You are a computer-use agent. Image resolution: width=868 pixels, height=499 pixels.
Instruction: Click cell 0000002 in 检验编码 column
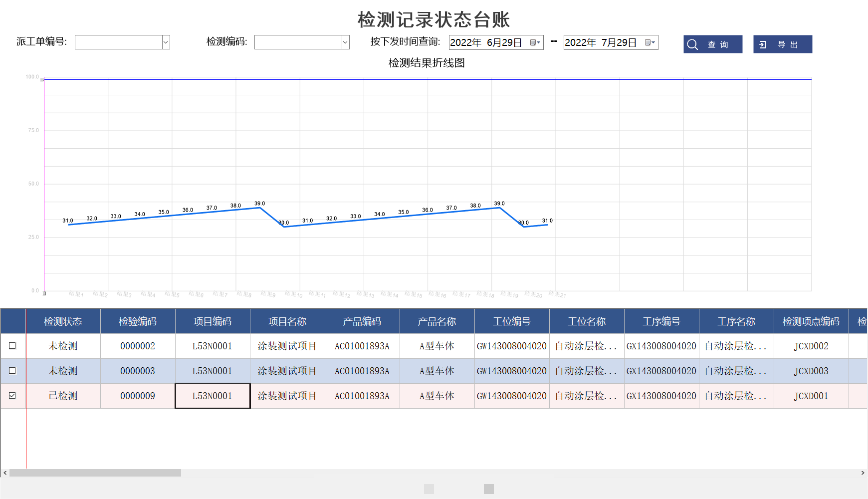[x=138, y=346]
